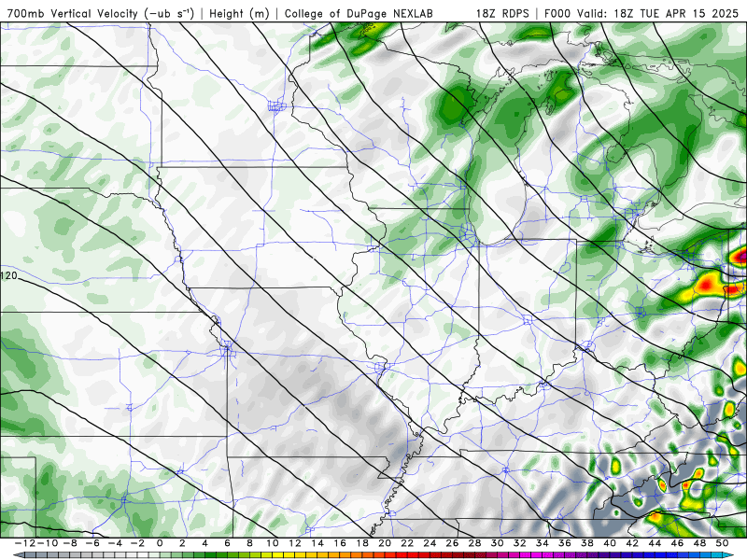Click the '50' color scale label
Viewport: 747px width, 560px height.
(x=722, y=543)
